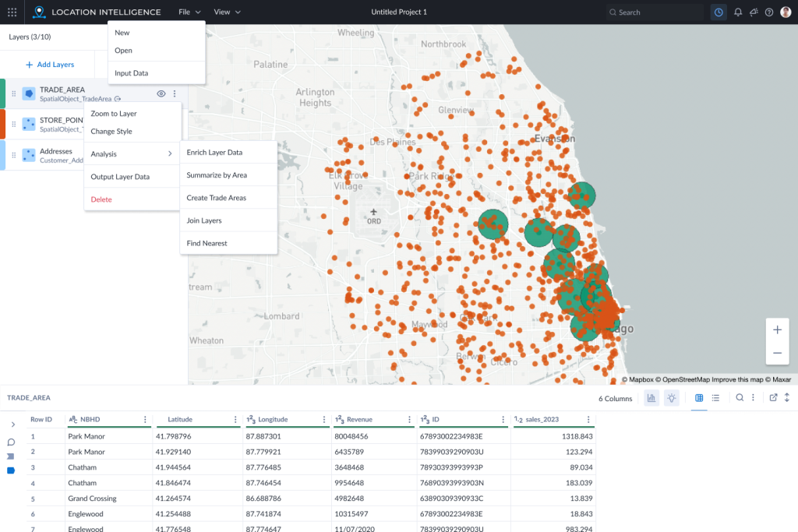Select Output Layer Data
This screenshot has width=798, height=532.
pyautogui.click(x=132, y=177)
